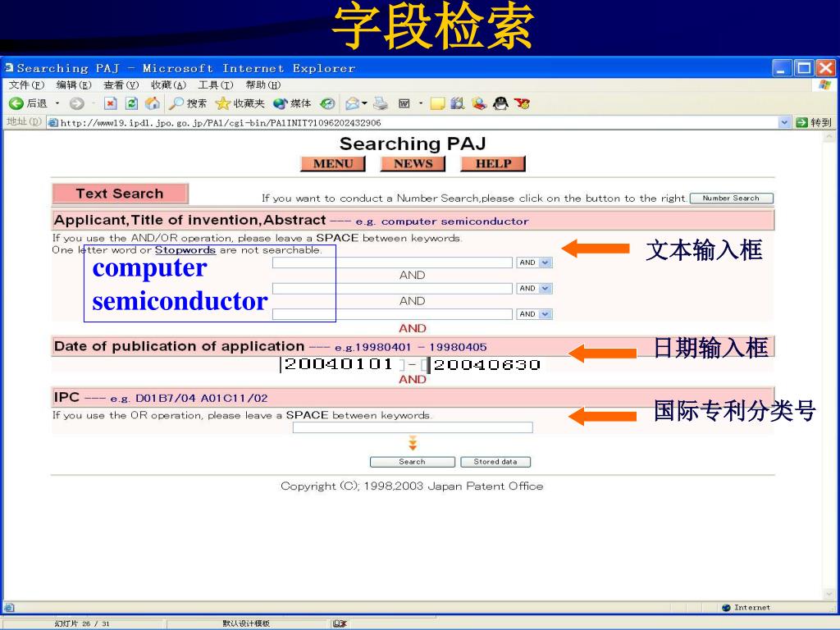Image resolution: width=840 pixels, height=630 pixels.
Task: Click the Mail envelope icon
Action: [352, 103]
